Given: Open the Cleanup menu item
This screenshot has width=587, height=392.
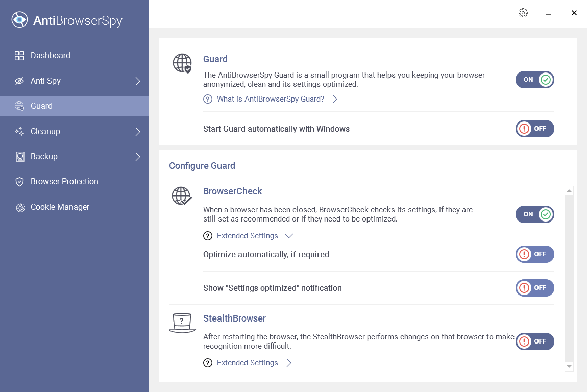Looking at the screenshot, I should (x=74, y=131).
